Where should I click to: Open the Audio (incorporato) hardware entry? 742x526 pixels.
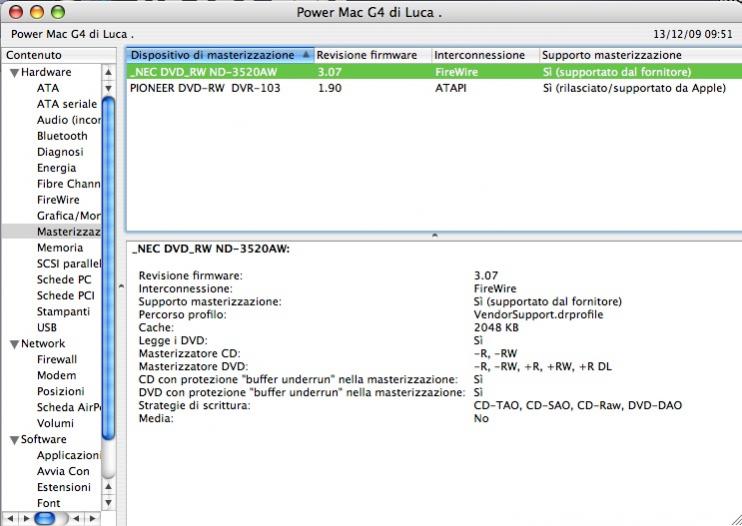pyautogui.click(x=69, y=120)
